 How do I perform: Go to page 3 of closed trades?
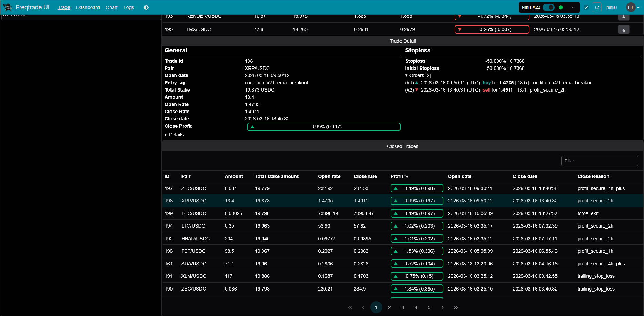403,307
